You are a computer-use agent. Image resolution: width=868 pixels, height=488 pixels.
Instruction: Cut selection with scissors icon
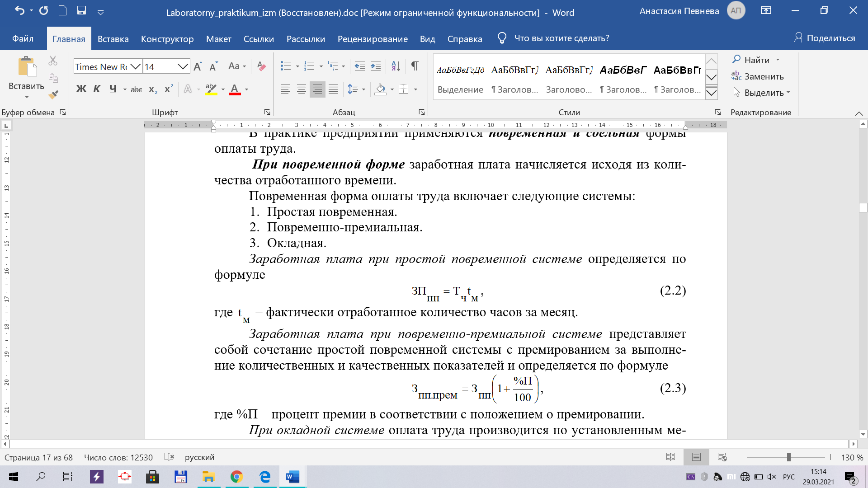pos(53,61)
